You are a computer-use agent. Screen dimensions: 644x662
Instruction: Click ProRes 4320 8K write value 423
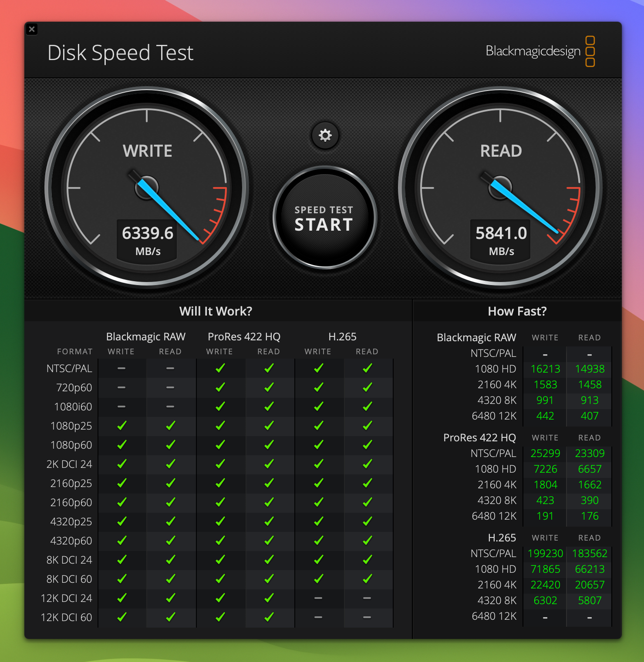(x=545, y=501)
